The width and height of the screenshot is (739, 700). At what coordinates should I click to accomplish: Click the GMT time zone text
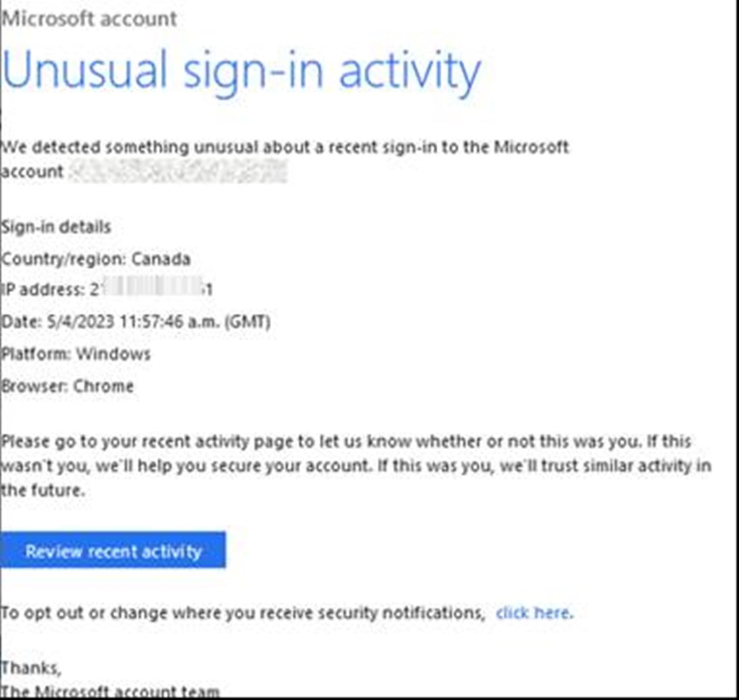pyautogui.click(x=248, y=322)
